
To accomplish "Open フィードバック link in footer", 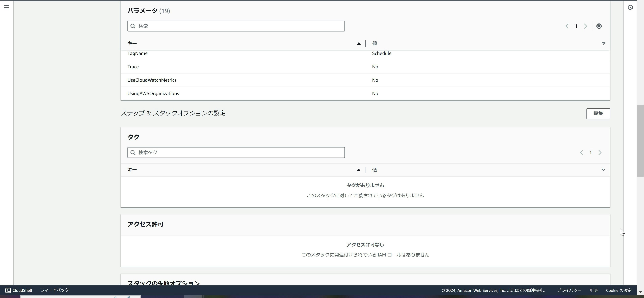I will click(x=55, y=290).
